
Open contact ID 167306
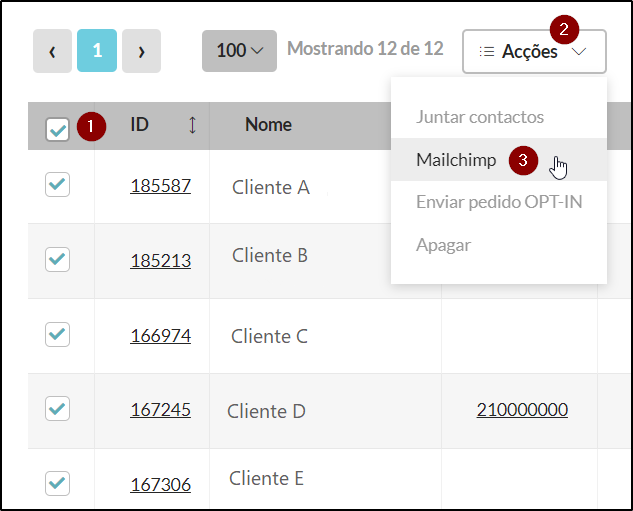[160, 485]
